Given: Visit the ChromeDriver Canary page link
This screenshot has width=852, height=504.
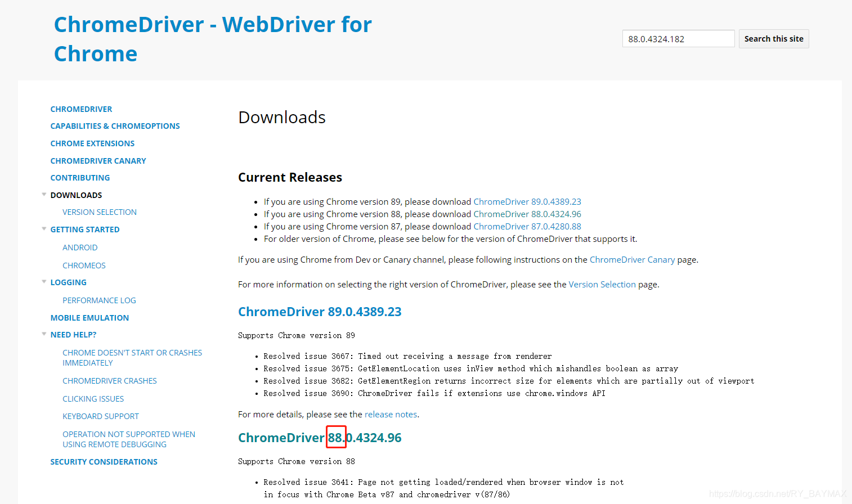Looking at the screenshot, I should 632,259.
